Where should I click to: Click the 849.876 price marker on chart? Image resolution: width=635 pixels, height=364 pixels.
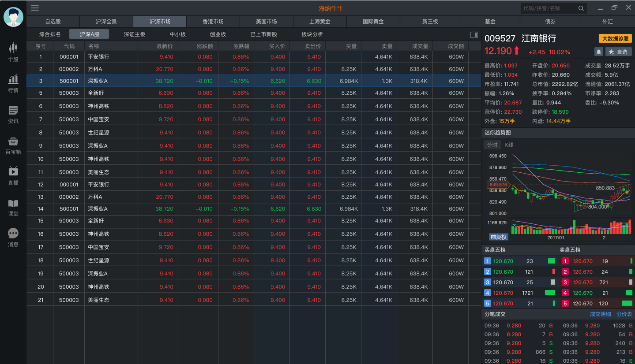click(x=498, y=185)
